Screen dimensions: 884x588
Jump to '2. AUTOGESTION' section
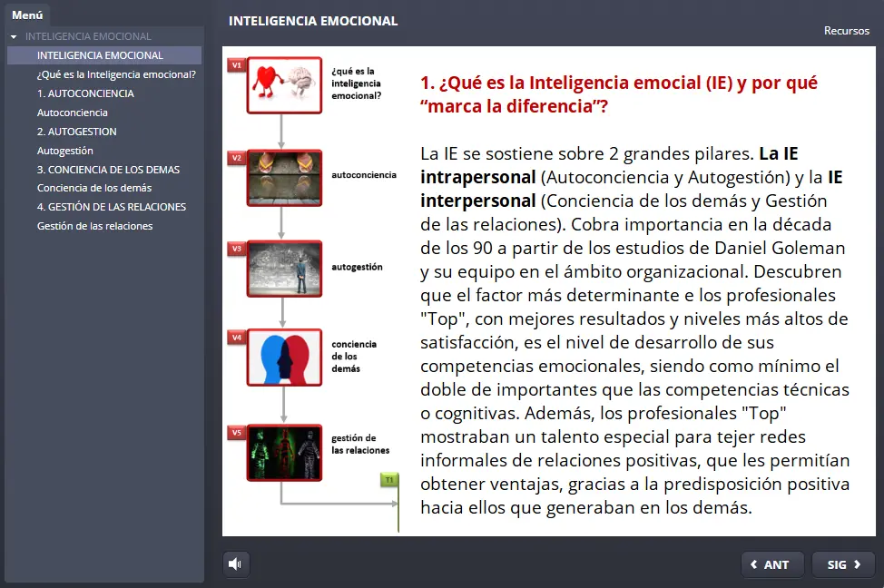pos(77,132)
